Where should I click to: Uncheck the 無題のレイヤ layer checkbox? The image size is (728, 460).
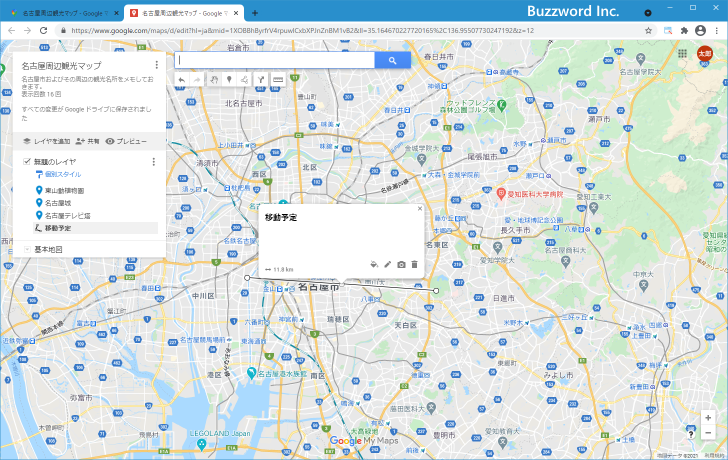click(x=27, y=162)
